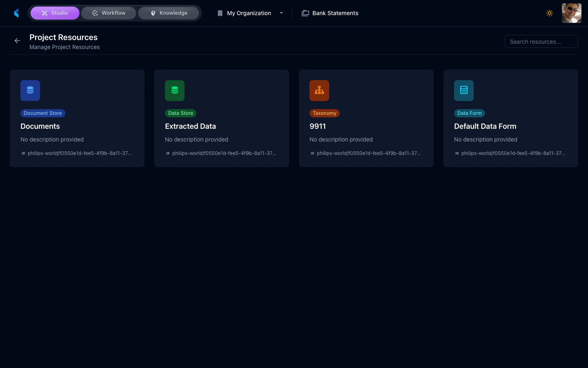Click the ID icon on the Documents card path
This screenshot has height=368, width=588.
tap(22, 153)
